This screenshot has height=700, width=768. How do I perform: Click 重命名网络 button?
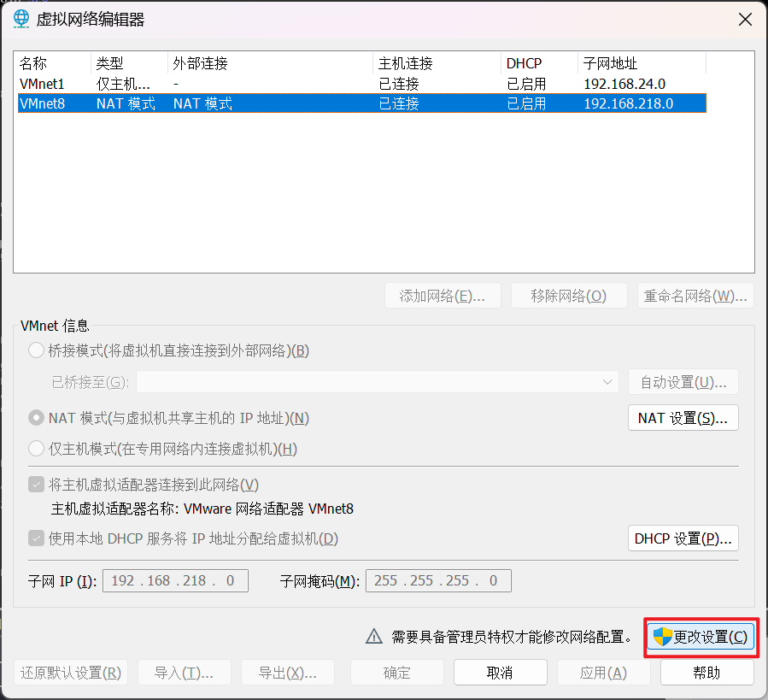pyautogui.click(x=695, y=296)
